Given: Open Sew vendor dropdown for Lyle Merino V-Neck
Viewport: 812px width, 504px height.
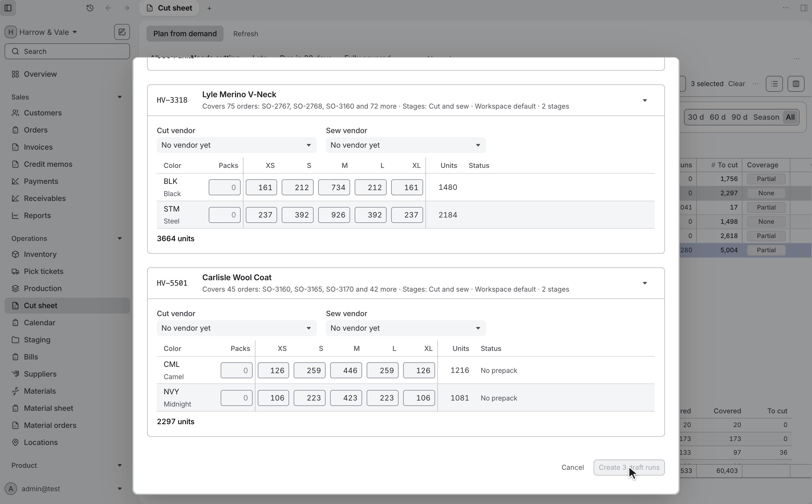Looking at the screenshot, I should click(x=406, y=145).
